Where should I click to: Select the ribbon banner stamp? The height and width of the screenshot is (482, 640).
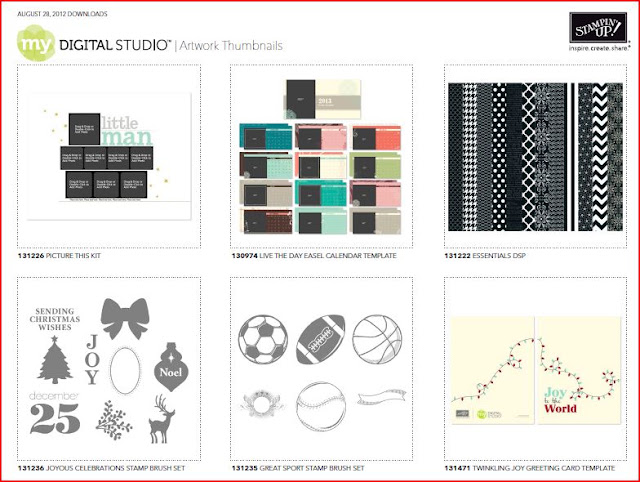pyautogui.click(x=382, y=397)
